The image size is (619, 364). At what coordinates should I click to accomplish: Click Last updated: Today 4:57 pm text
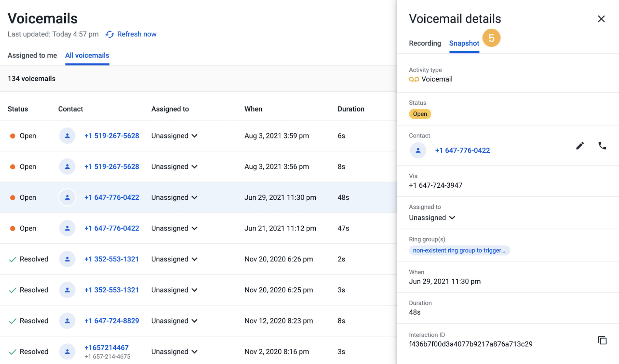[x=53, y=34]
